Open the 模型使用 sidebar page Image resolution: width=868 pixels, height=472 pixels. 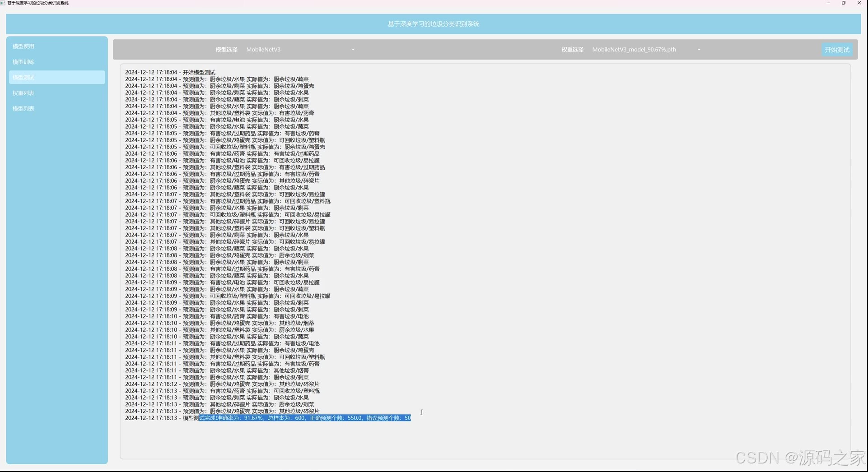(57, 46)
